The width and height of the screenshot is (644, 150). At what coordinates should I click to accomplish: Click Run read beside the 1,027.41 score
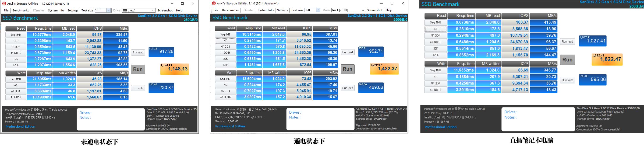567,42
